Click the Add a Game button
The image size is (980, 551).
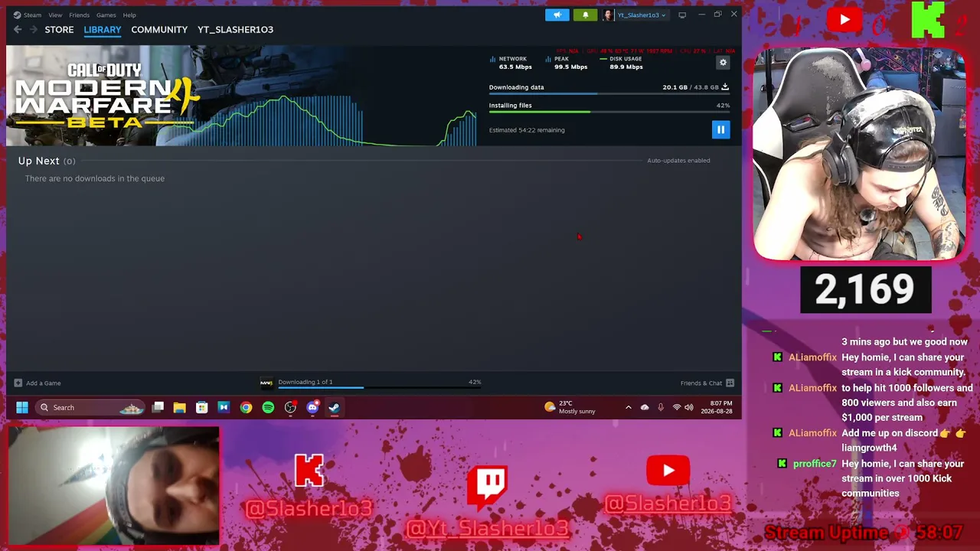coord(38,383)
